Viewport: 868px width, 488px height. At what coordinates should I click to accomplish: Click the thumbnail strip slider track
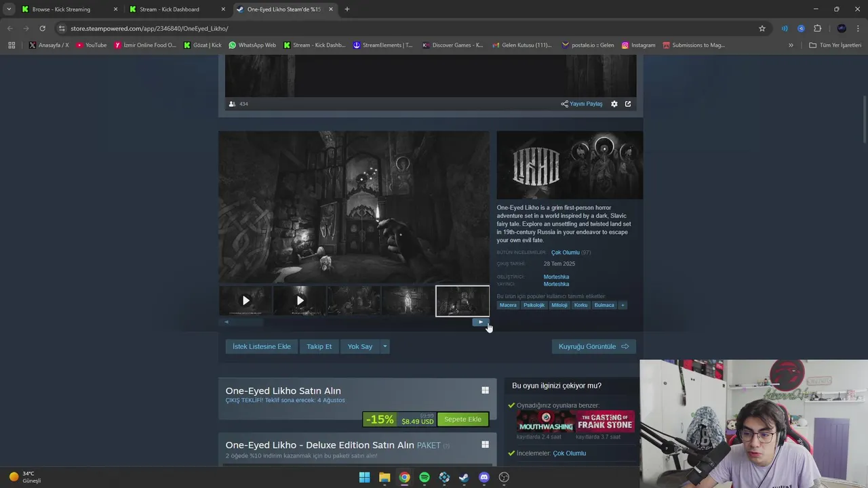point(353,322)
